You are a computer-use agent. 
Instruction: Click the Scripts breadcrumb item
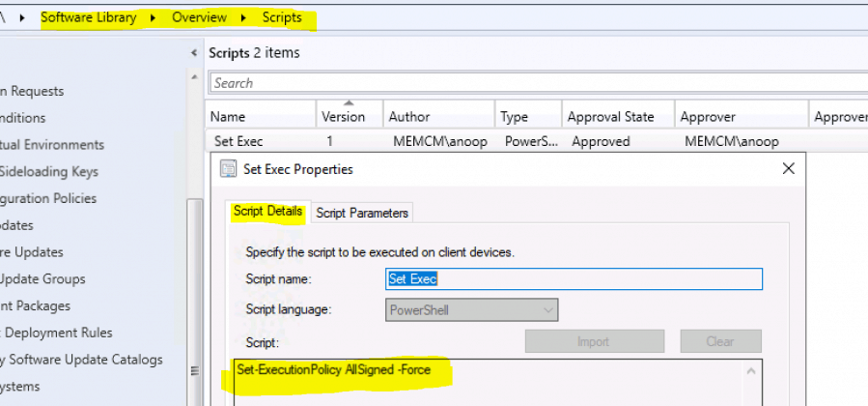click(x=282, y=17)
